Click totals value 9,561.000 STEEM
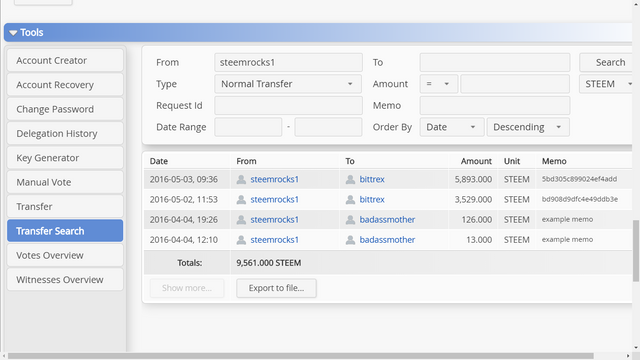The width and height of the screenshot is (640, 360). click(x=269, y=263)
